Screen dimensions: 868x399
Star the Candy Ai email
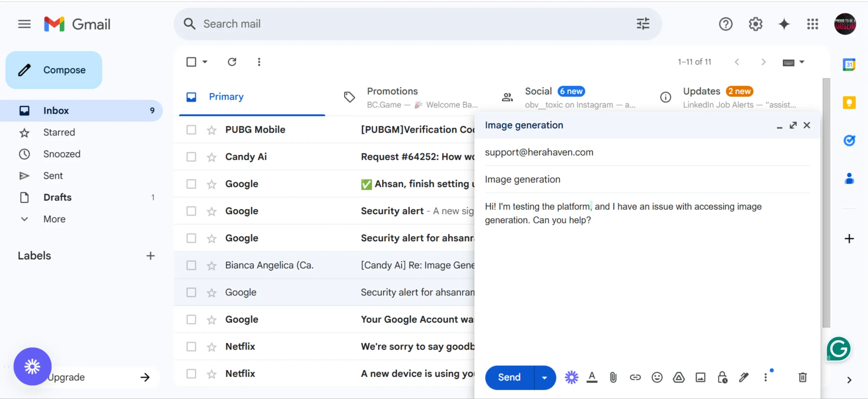click(x=212, y=157)
